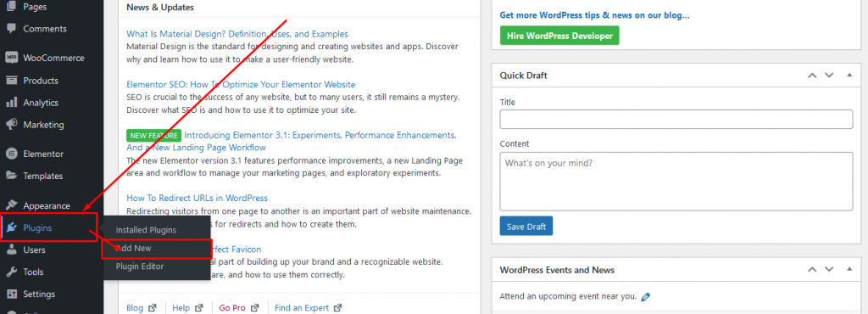Screen dimensions: 868x314
Task: Click the What's on your mind content box
Action: [x=676, y=182]
